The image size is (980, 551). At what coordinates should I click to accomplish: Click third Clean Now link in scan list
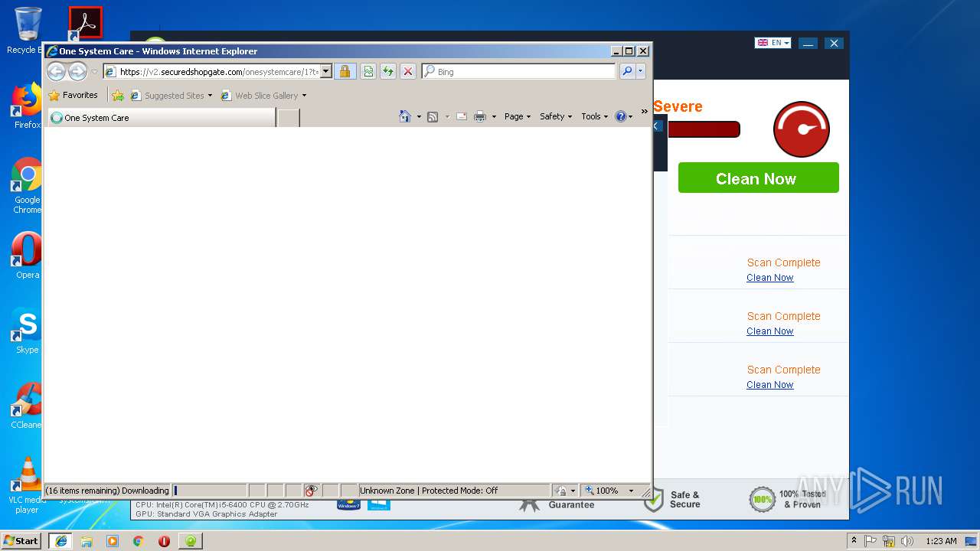pos(770,385)
